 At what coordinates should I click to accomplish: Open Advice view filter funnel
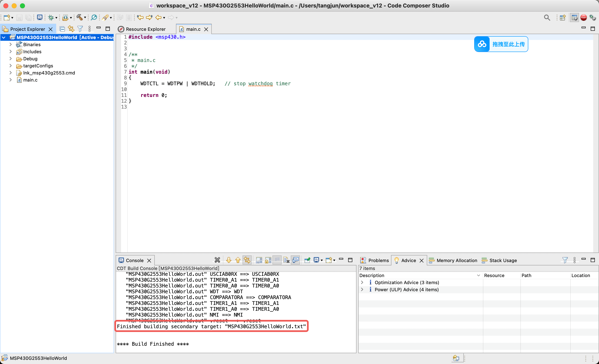tap(565, 260)
